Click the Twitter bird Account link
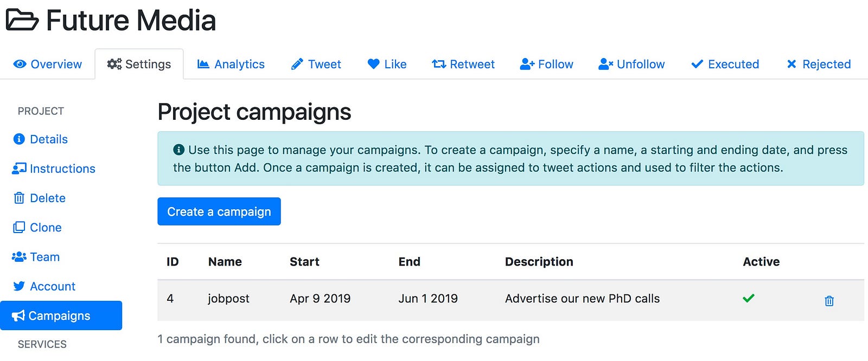Image resolution: width=868 pixels, height=361 pixels. [43, 286]
